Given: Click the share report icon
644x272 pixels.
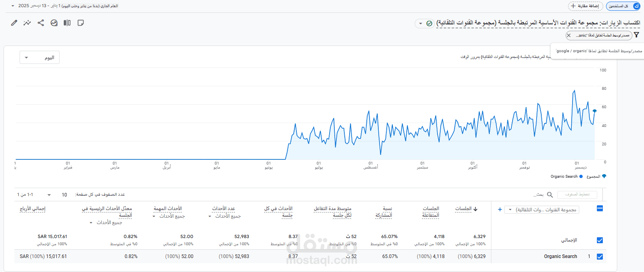Looking at the screenshot, I should (x=41, y=23).
